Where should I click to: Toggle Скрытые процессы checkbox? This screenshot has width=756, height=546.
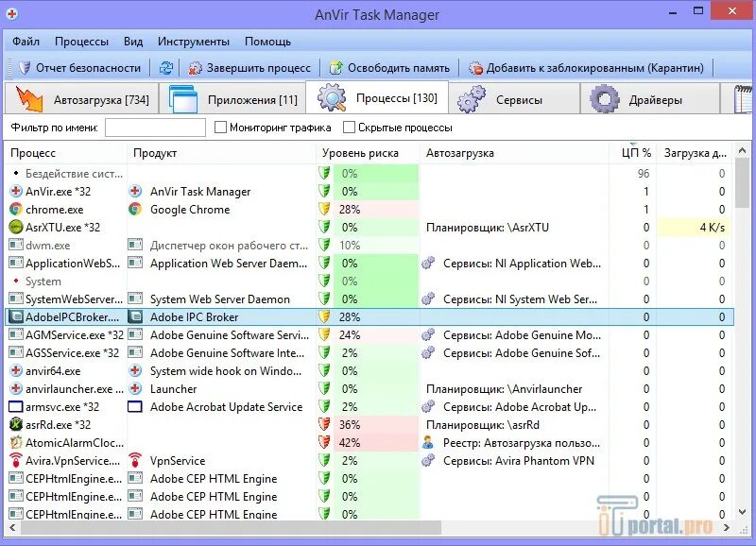pyautogui.click(x=349, y=128)
